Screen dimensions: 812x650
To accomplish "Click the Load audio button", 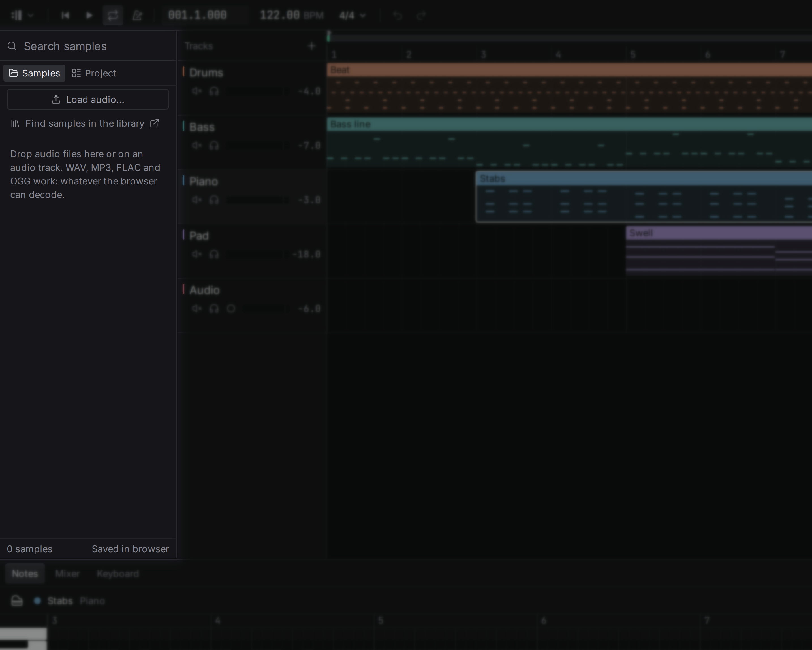I will pos(88,99).
